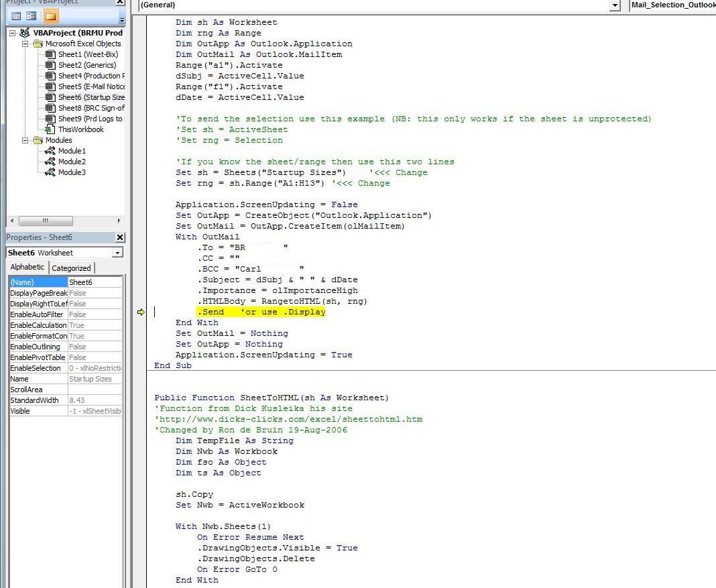This screenshot has width=716, height=588.
Task: Click the Module1 module icon
Action: click(x=50, y=151)
